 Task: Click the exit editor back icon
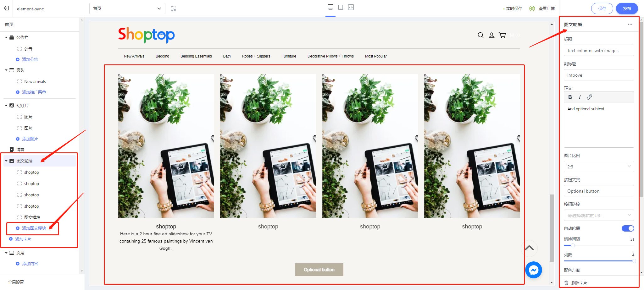(6, 8)
